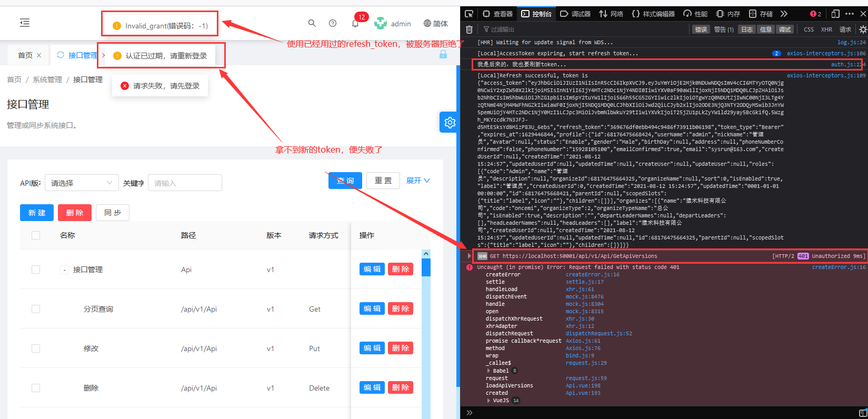The image size is (868, 419).
Task: Expand the 展开 advanced search toggle
Action: (418, 181)
